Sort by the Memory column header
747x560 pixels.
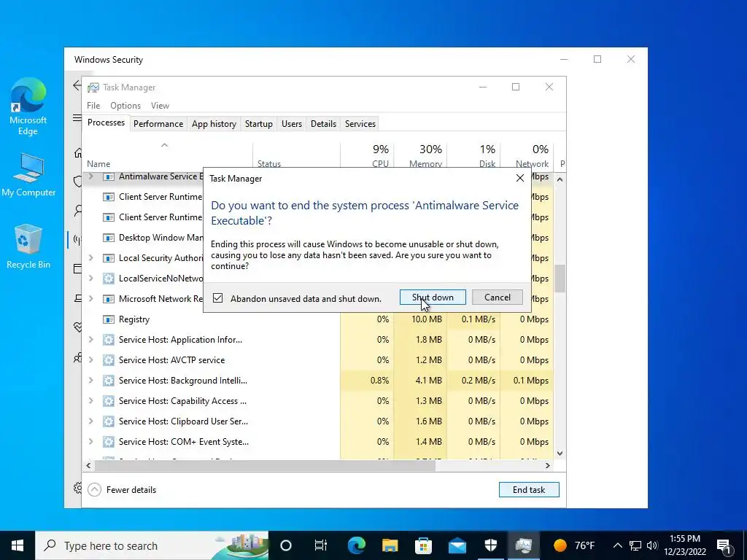coord(421,156)
